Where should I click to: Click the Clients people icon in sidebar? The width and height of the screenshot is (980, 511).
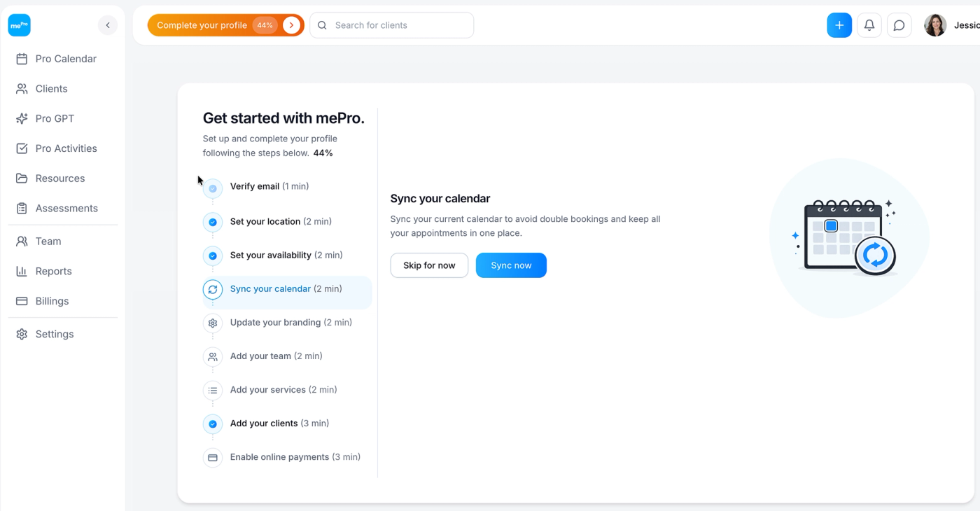(22, 89)
